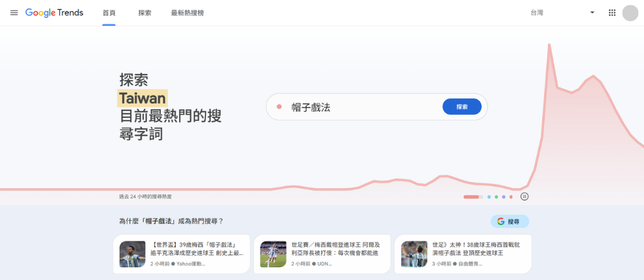Pause the trending terms carousel
Image resolution: width=644 pixels, height=280 pixels.
pos(524,197)
